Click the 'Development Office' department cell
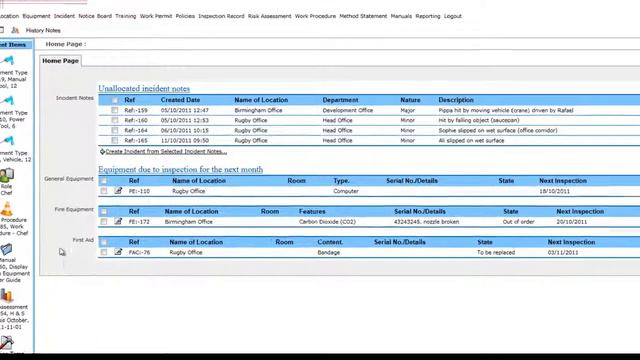Image resolution: width=640 pixels, height=360 pixels. pyautogui.click(x=348, y=110)
